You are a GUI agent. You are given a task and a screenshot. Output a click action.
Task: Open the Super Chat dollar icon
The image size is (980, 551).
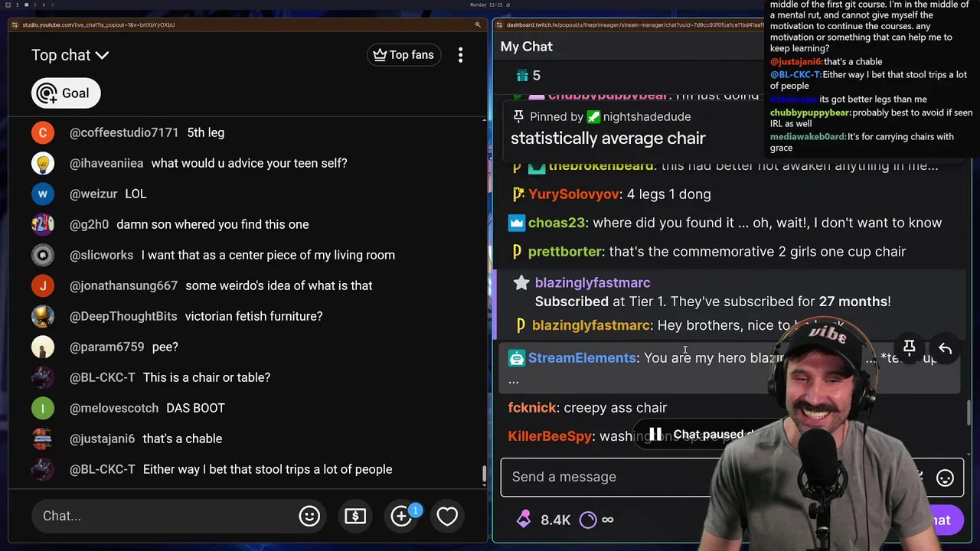(x=355, y=516)
